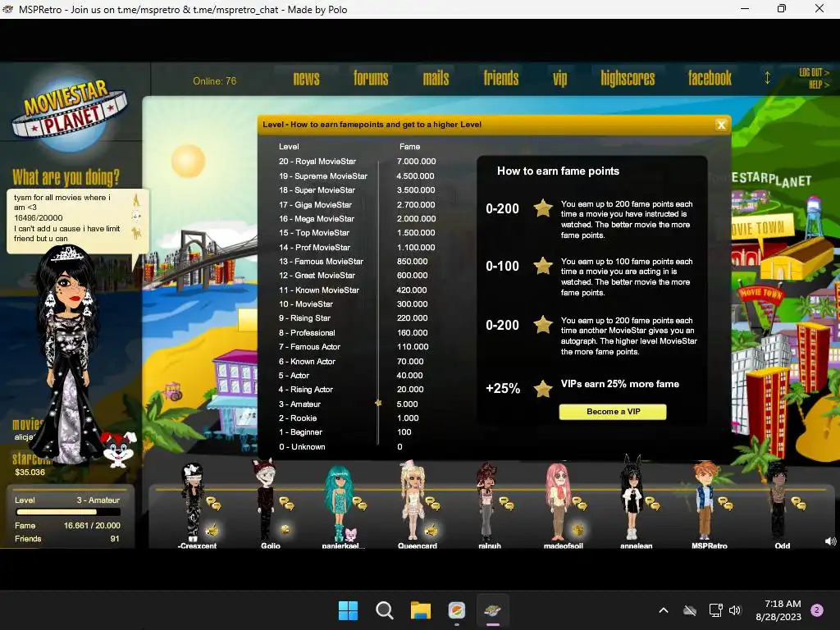Screen dimensions: 840x630
Task: Close the Level fame points dialog
Action: pyautogui.click(x=721, y=125)
